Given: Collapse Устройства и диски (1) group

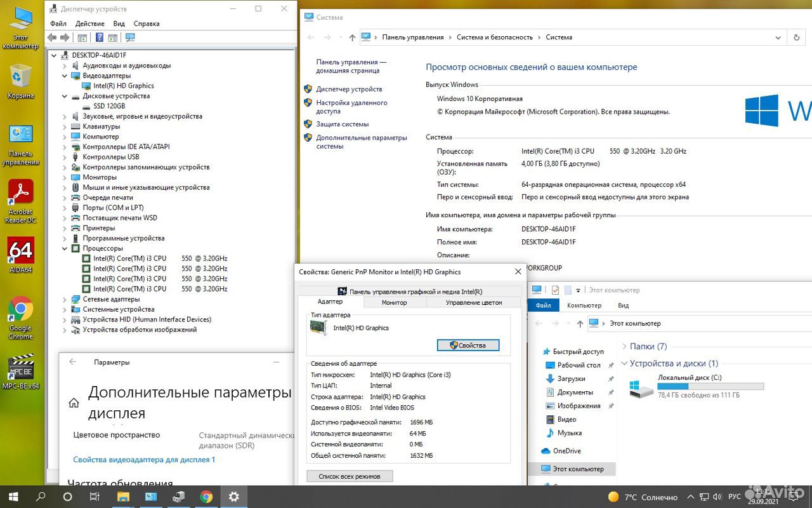Looking at the screenshot, I should pyautogui.click(x=624, y=364).
